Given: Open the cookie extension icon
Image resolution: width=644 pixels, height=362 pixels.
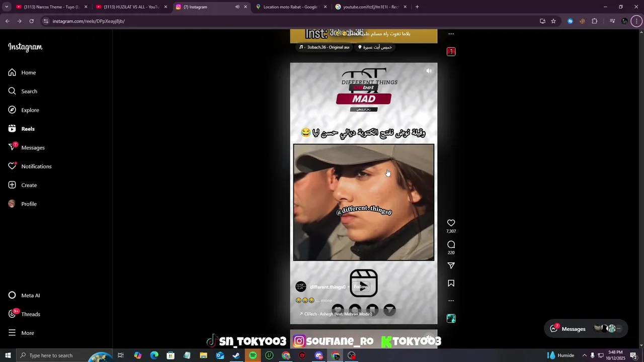Looking at the screenshot, I should click(x=582, y=21).
